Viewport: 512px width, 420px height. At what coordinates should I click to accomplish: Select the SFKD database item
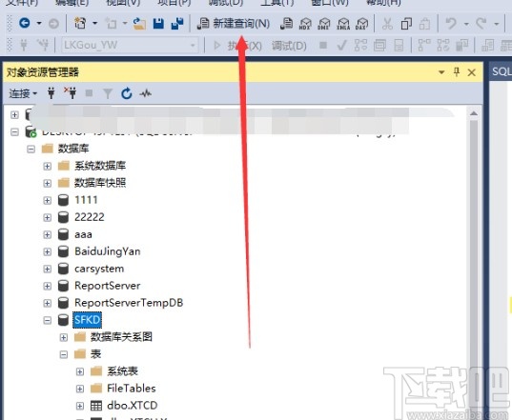(87, 320)
